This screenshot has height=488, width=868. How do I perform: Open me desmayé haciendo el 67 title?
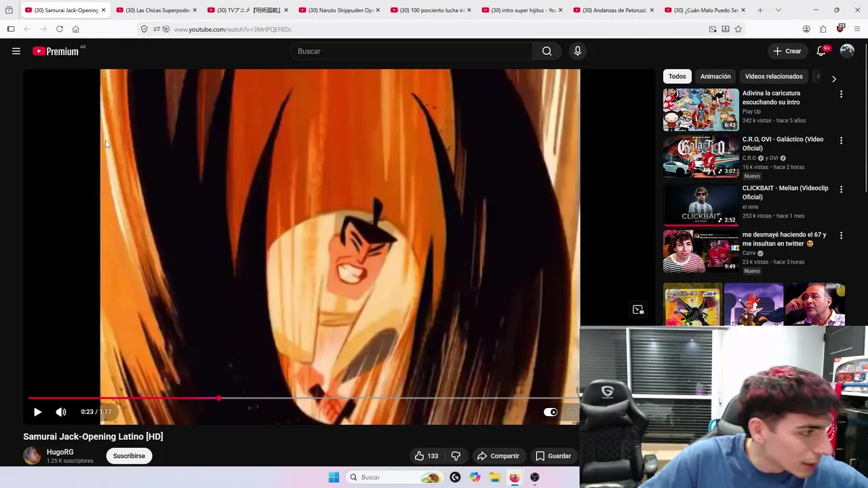coord(784,239)
